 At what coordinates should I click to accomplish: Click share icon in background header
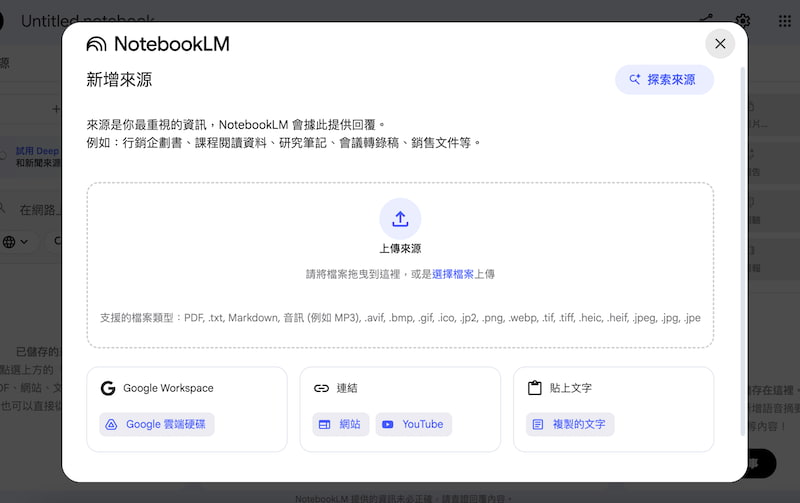point(707,18)
